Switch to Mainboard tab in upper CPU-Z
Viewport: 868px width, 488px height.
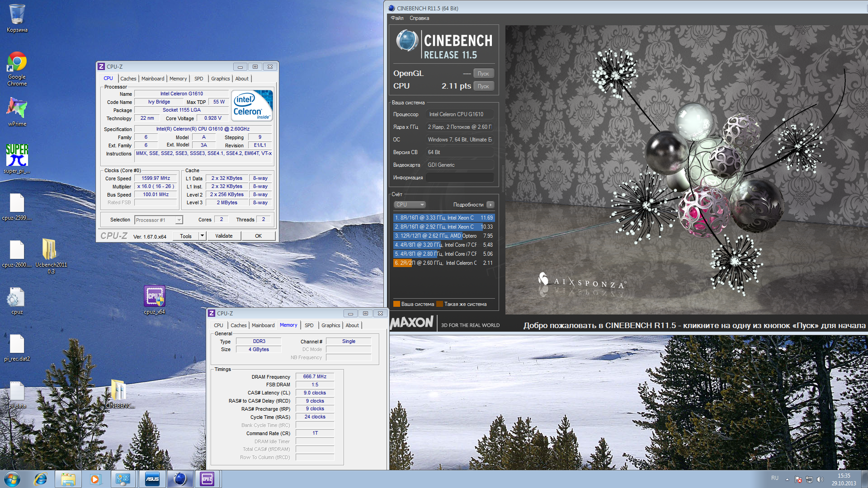153,79
